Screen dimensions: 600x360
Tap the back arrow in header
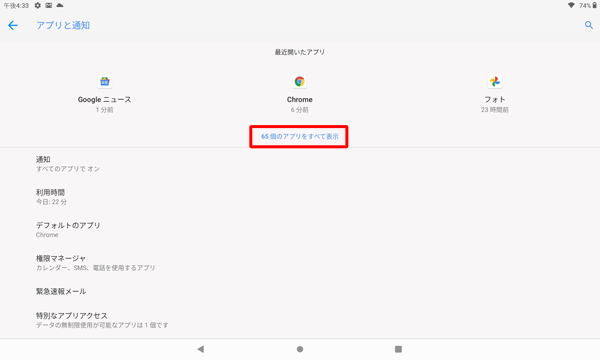click(x=13, y=26)
